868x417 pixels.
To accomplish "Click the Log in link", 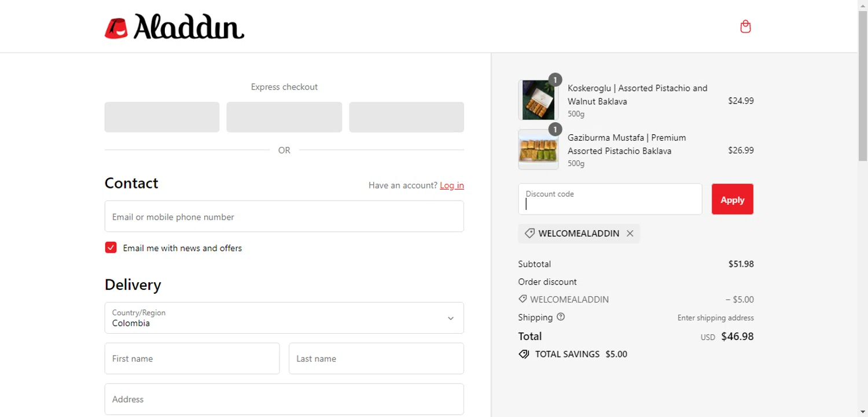I will [452, 185].
